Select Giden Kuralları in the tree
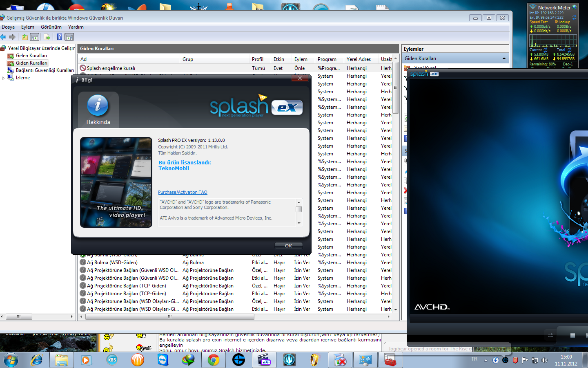Screen dimensions: 588x368 point(31,63)
